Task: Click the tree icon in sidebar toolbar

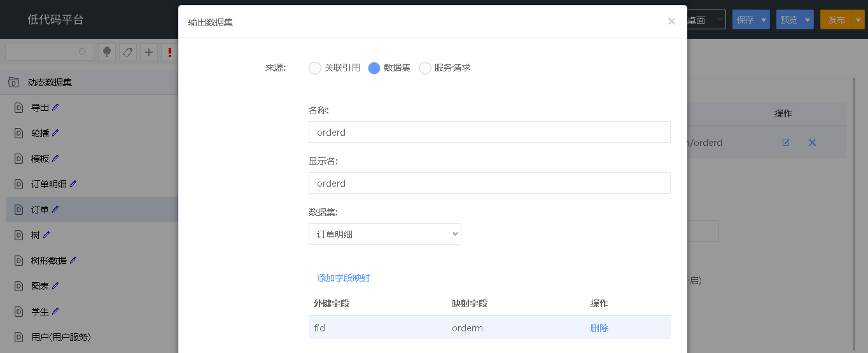Action: [x=107, y=52]
